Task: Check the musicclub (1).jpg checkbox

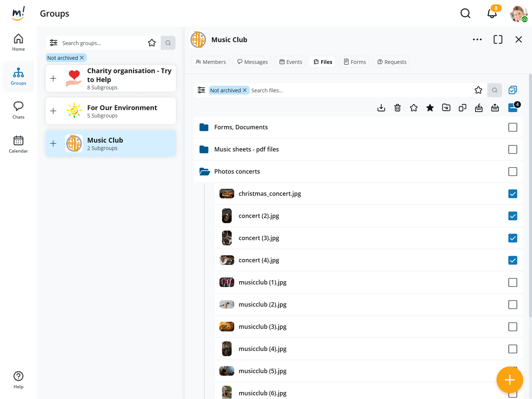Action: (x=513, y=283)
